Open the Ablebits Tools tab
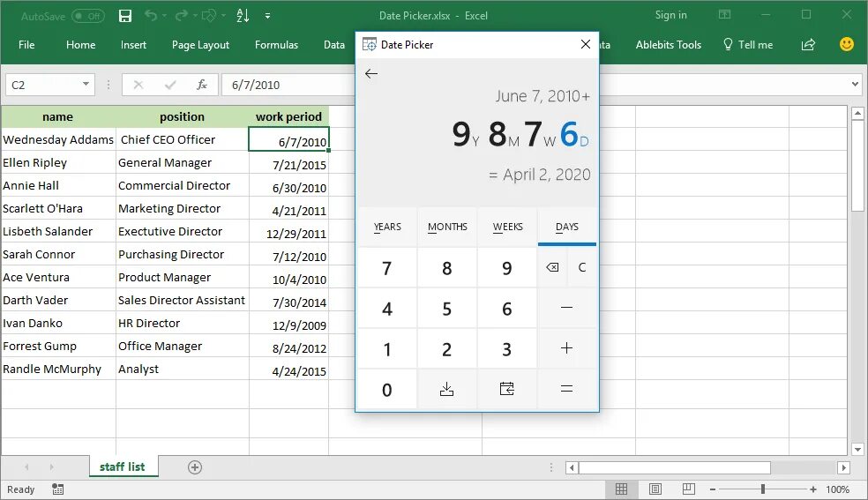This screenshot has height=500, width=868. [x=668, y=45]
